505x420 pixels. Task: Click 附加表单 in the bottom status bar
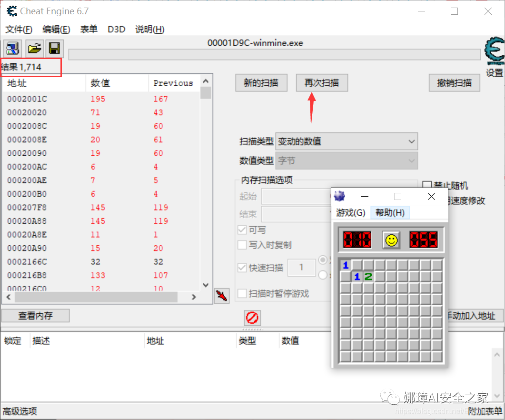tap(485, 411)
